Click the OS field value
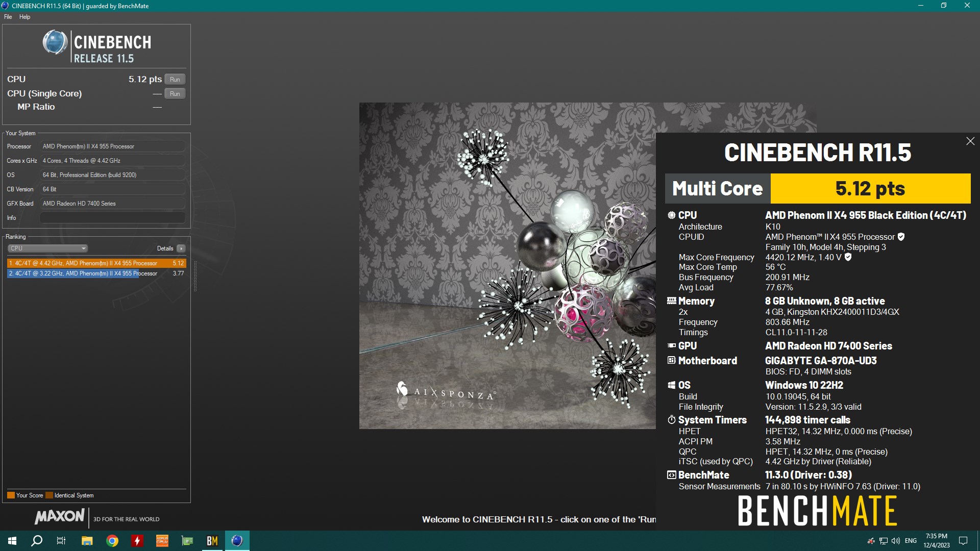The height and width of the screenshot is (551, 980). [x=113, y=175]
